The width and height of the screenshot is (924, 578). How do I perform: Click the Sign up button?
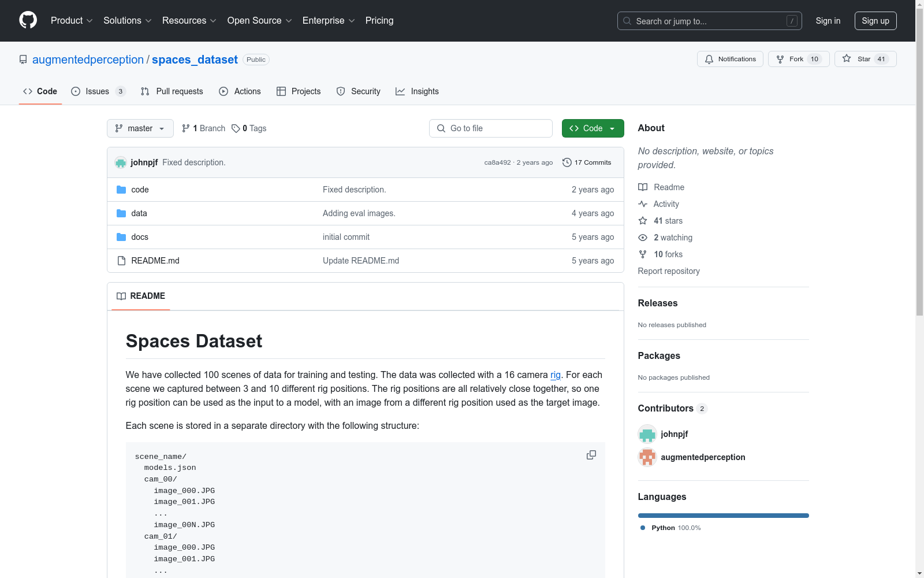[x=875, y=21]
